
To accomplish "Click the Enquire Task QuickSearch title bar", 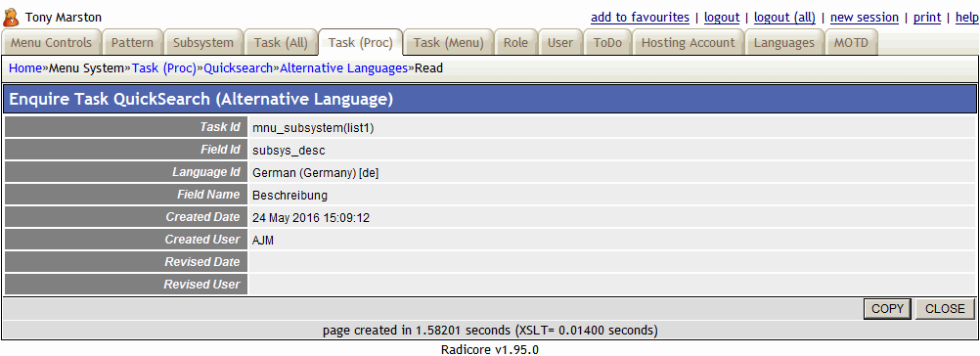I will click(490, 100).
